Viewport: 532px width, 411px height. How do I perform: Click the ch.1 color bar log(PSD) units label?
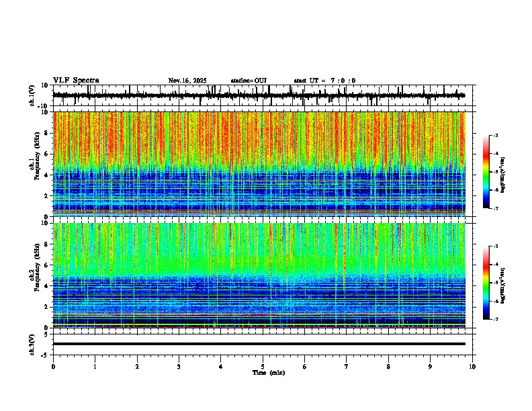503,175
